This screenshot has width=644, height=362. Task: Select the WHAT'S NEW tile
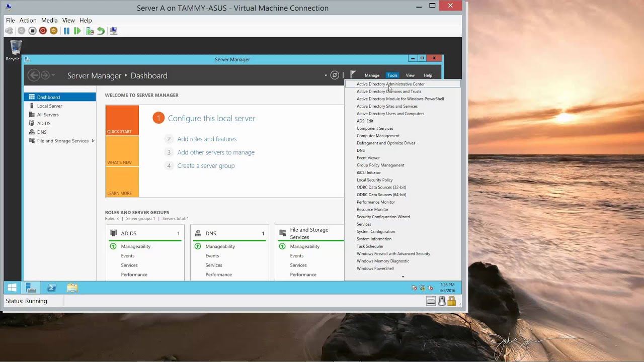[x=122, y=151]
